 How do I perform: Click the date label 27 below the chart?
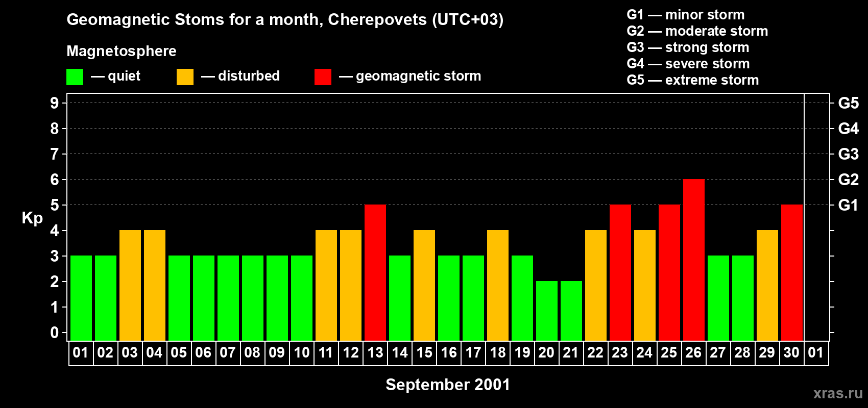(718, 353)
